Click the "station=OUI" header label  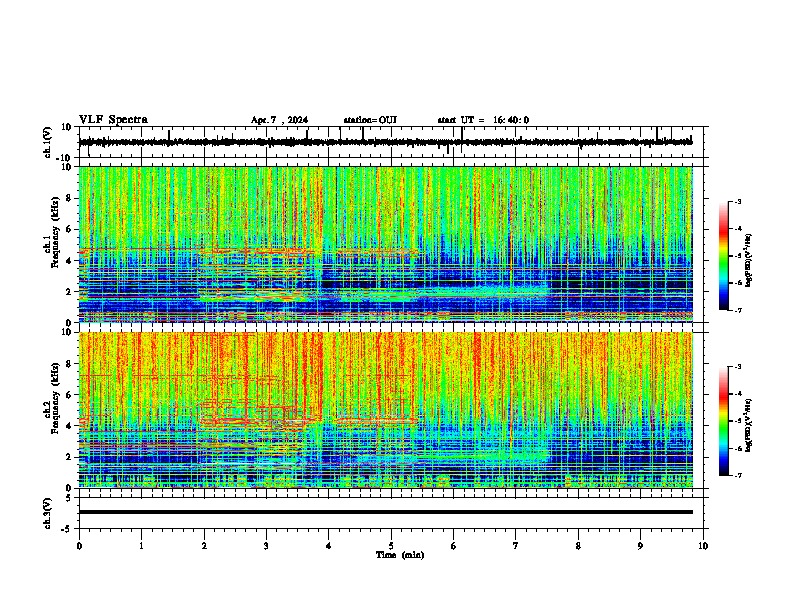pos(370,120)
